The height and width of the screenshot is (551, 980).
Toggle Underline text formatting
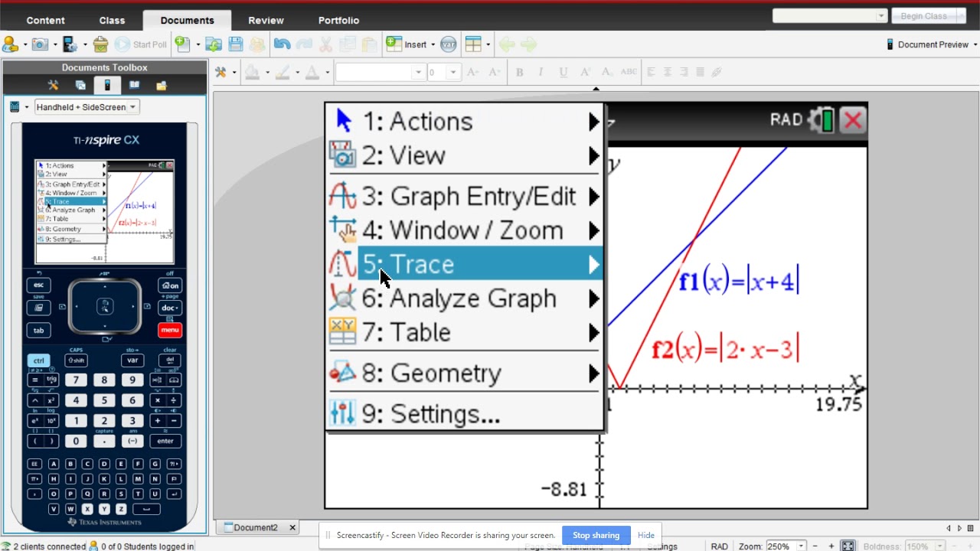tap(563, 72)
